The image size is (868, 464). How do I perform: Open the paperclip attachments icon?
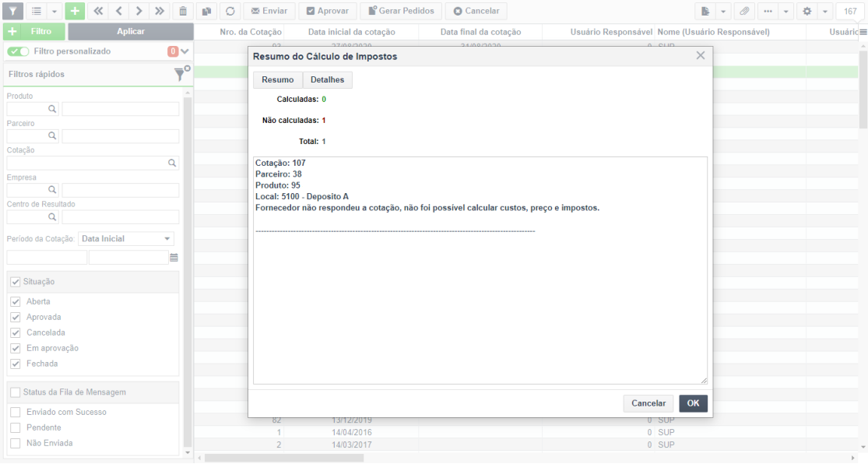coord(744,11)
